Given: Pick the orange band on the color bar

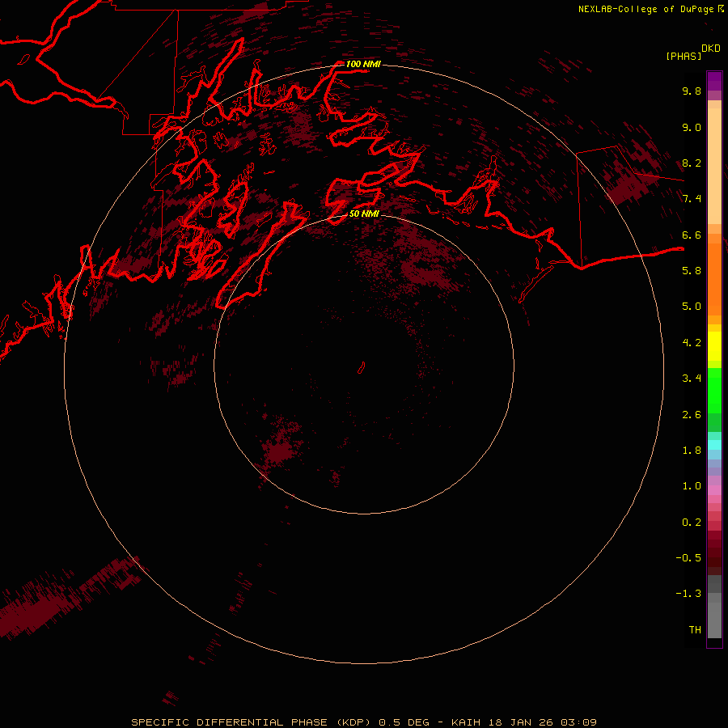Looking at the screenshot, I should pos(714,279).
